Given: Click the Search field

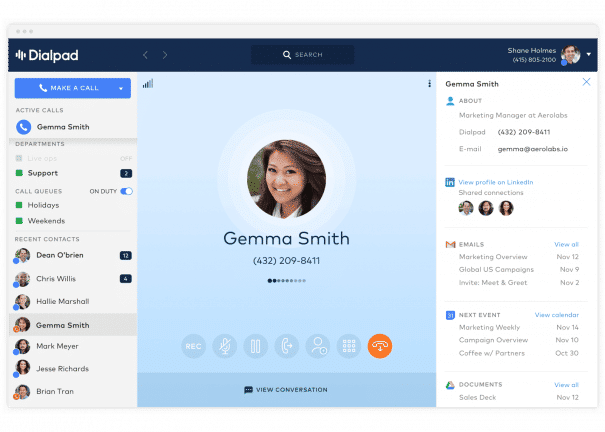Looking at the screenshot, I should coord(302,55).
